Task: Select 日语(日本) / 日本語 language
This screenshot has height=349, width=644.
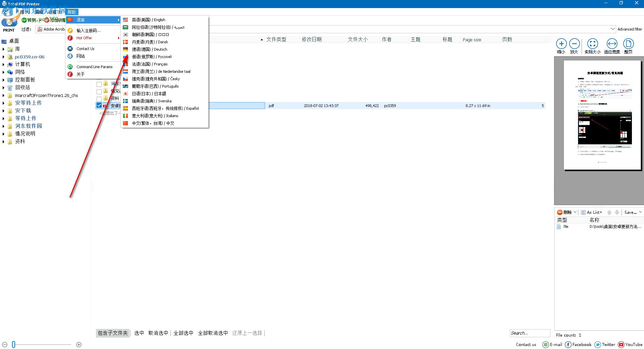Action: 150,94
